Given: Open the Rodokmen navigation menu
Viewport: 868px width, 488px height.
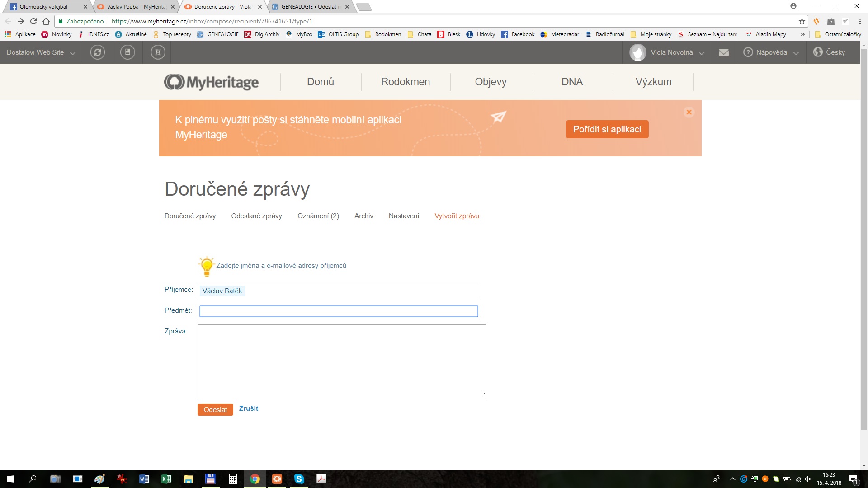Looking at the screenshot, I should click(x=405, y=82).
